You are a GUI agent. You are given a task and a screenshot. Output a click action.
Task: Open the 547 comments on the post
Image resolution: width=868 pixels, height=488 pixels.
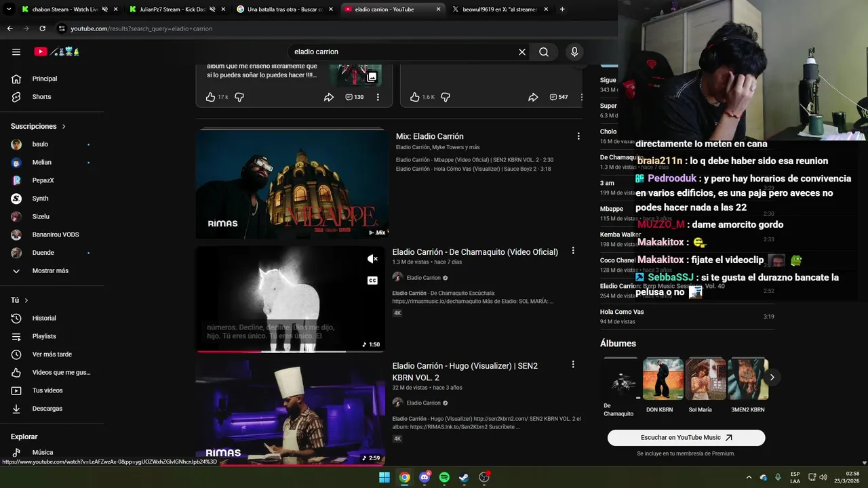tap(559, 97)
